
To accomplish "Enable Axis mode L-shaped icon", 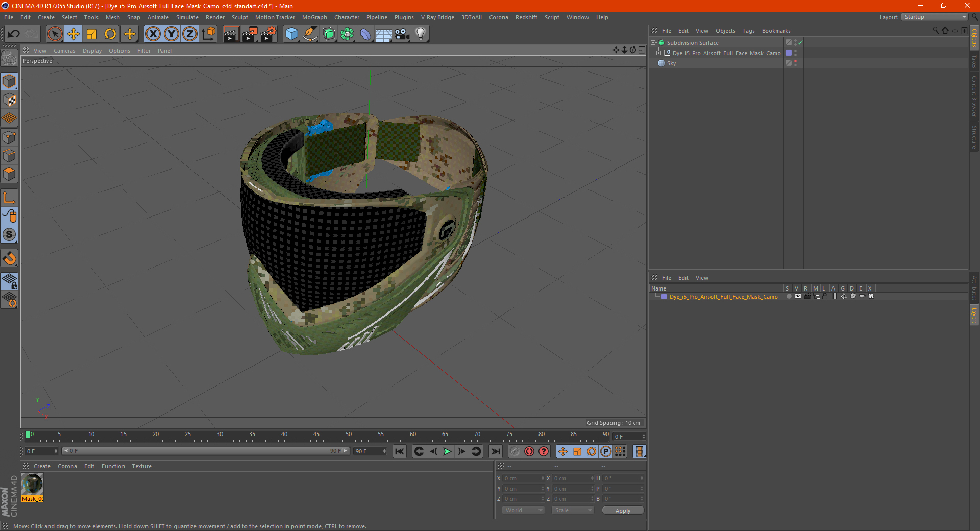I will click(x=10, y=198).
